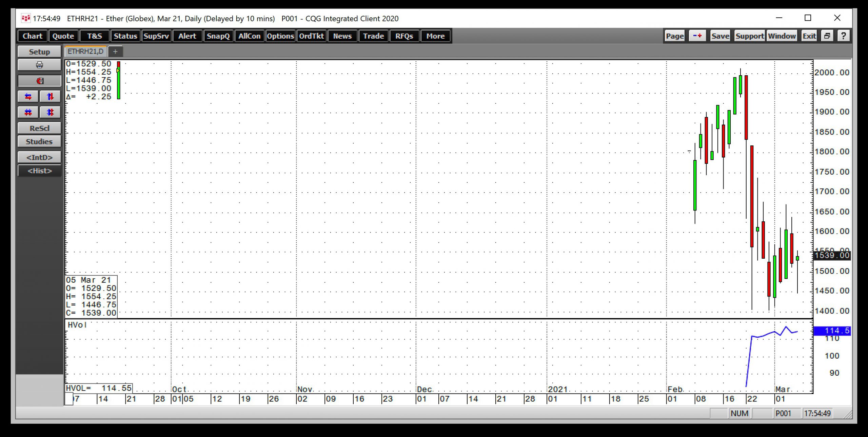Click the CQG app icon in title bar

click(x=25, y=18)
